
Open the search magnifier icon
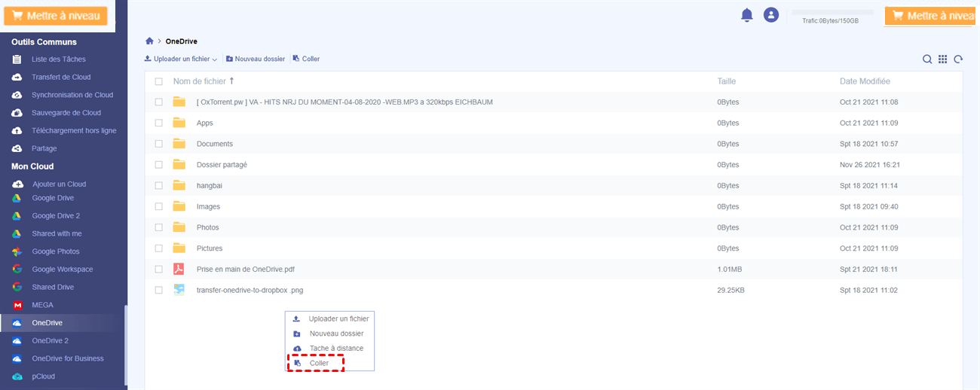927,59
